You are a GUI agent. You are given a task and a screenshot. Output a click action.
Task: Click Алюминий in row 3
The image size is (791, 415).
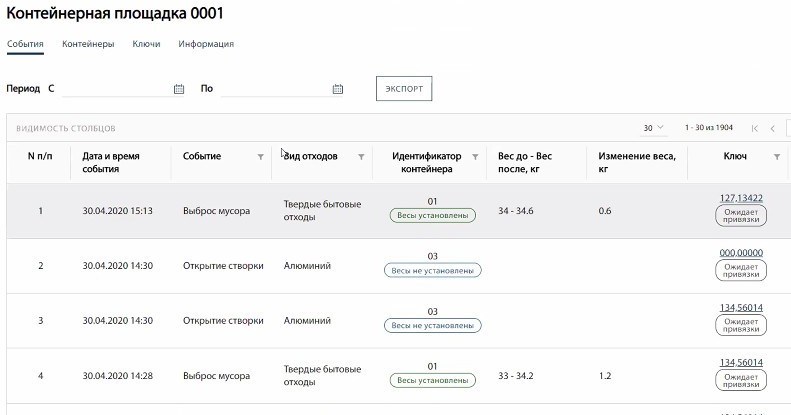[307, 321]
